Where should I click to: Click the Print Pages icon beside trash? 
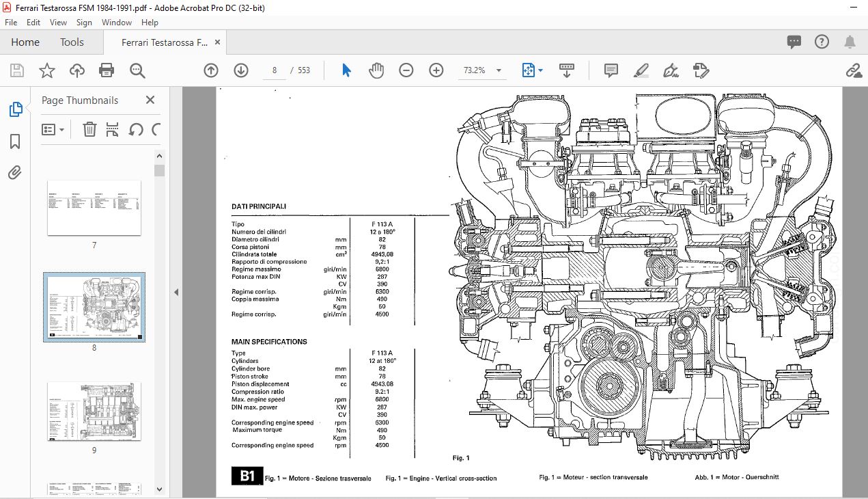113,129
